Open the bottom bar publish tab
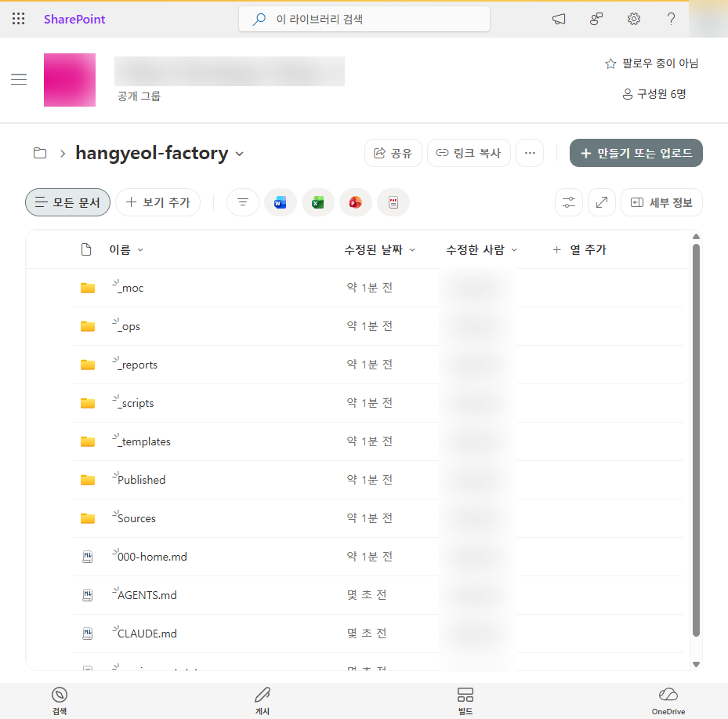 pos(263,701)
